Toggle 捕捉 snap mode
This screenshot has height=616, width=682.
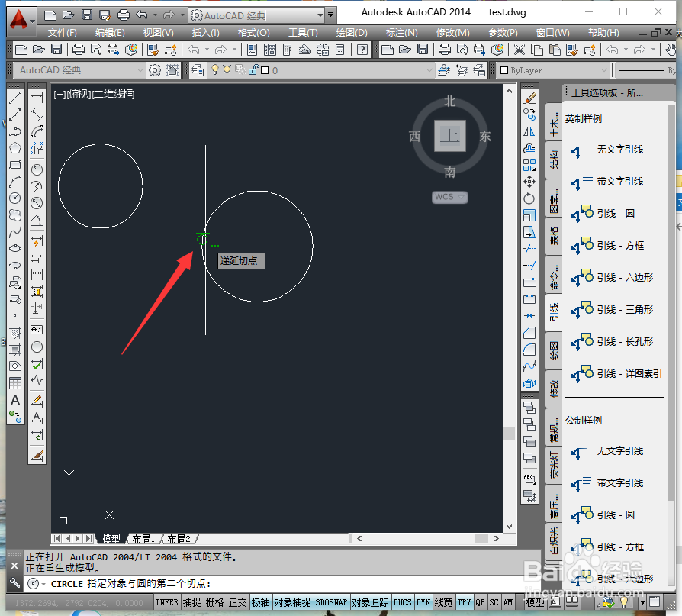click(191, 602)
